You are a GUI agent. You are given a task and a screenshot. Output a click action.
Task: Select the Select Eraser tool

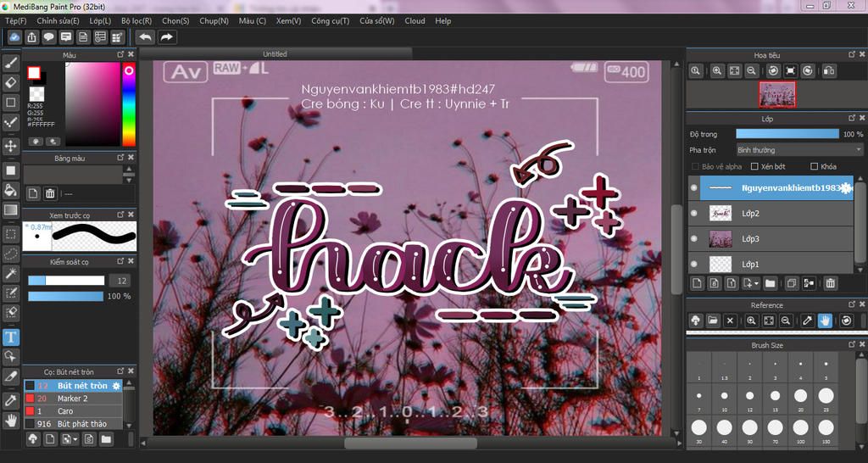pyautogui.click(x=10, y=312)
